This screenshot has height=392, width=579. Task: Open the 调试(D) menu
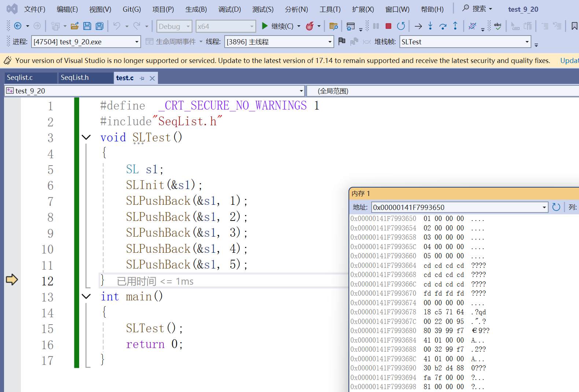coord(229,9)
